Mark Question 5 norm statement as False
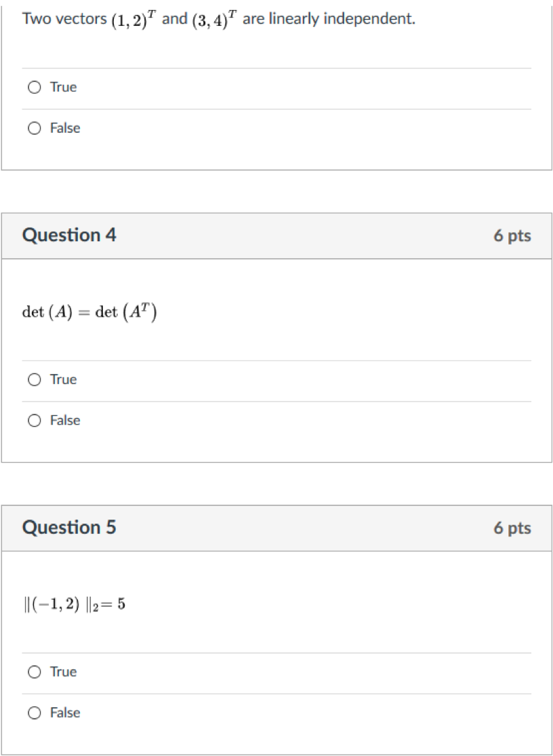553x756 pixels. pos(34,713)
